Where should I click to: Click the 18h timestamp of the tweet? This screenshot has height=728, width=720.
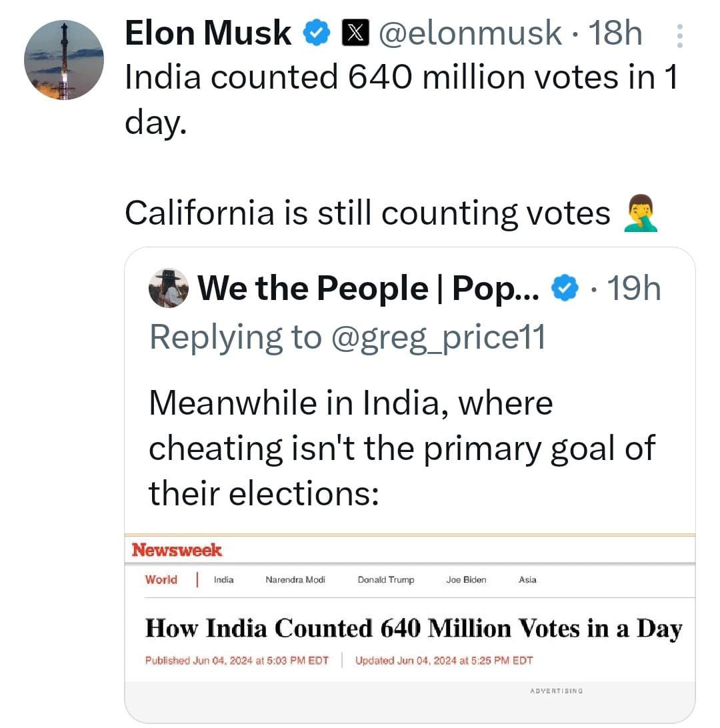pos(615,33)
